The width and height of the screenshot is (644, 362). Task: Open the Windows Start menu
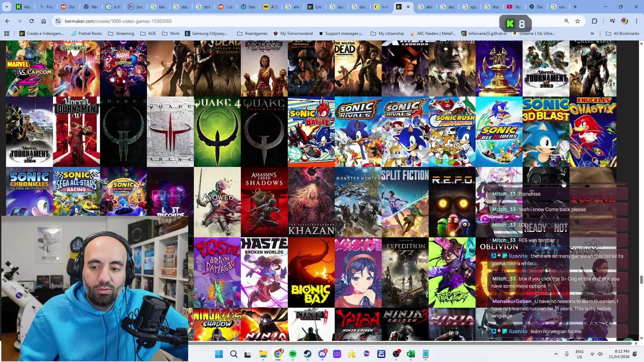[219, 354]
